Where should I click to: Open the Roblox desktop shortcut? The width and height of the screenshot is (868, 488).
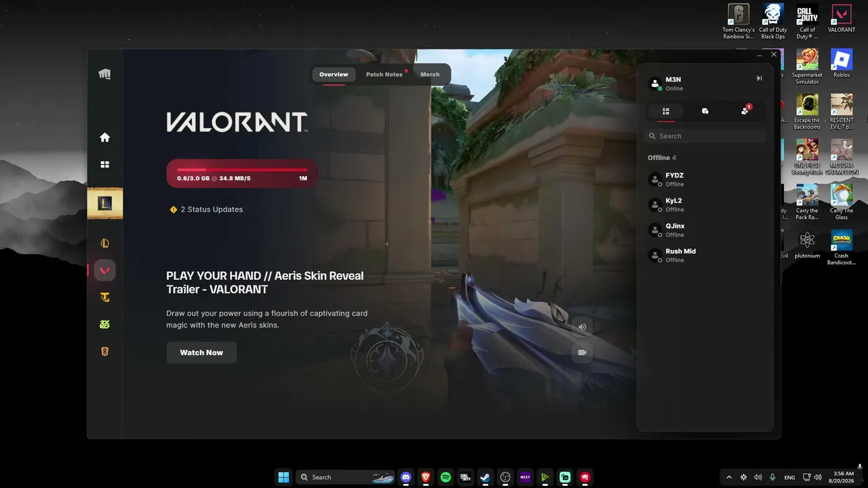point(842,64)
